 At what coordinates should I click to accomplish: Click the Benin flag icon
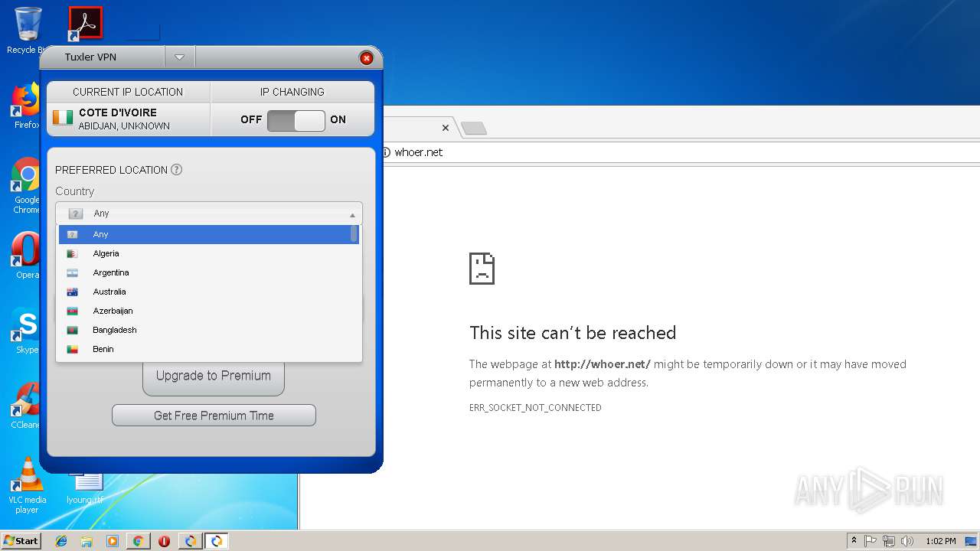coord(72,349)
